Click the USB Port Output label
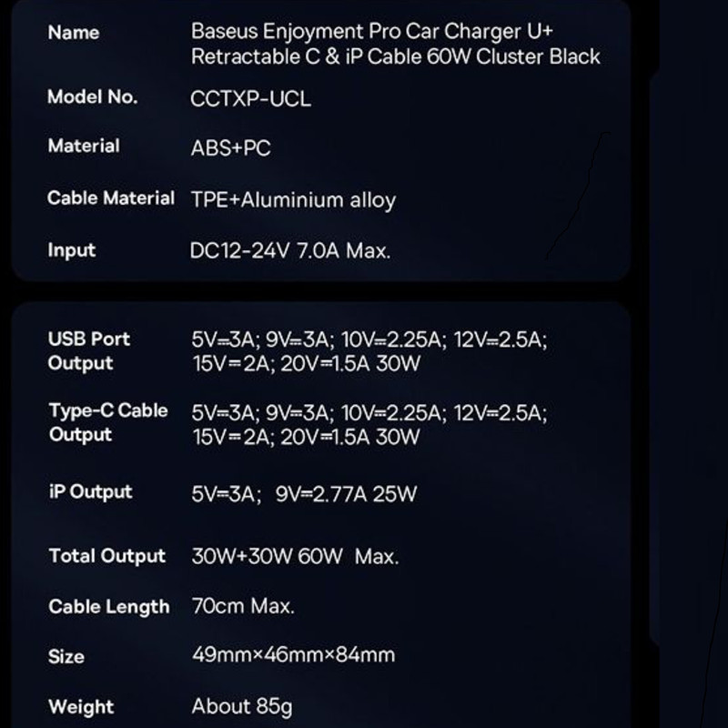Viewport: 728px width, 728px height. tap(88, 351)
